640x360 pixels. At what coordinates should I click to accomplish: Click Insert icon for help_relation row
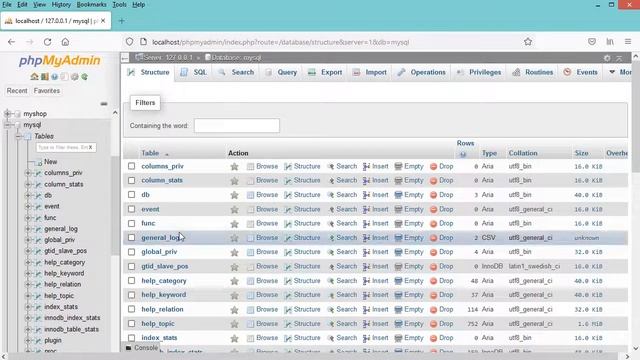click(x=367, y=310)
